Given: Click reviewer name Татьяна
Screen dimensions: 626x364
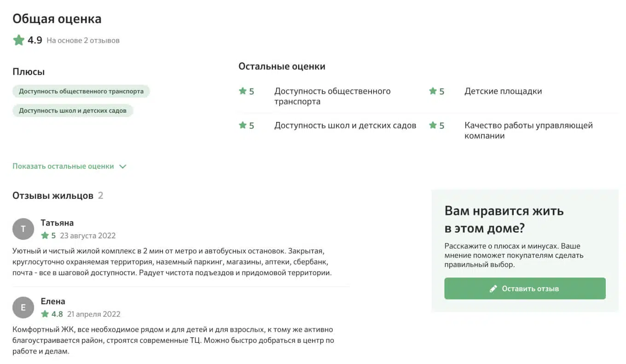Looking at the screenshot, I should coord(57,223).
